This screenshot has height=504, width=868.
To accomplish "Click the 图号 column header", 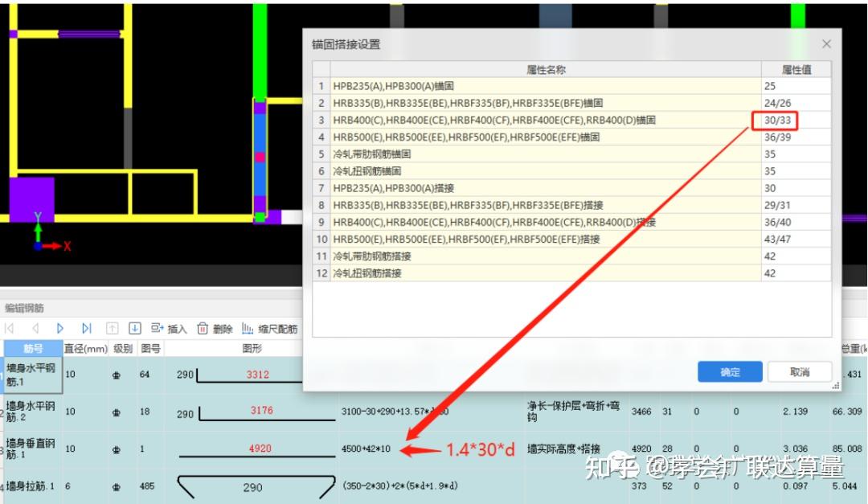I will point(150,348).
